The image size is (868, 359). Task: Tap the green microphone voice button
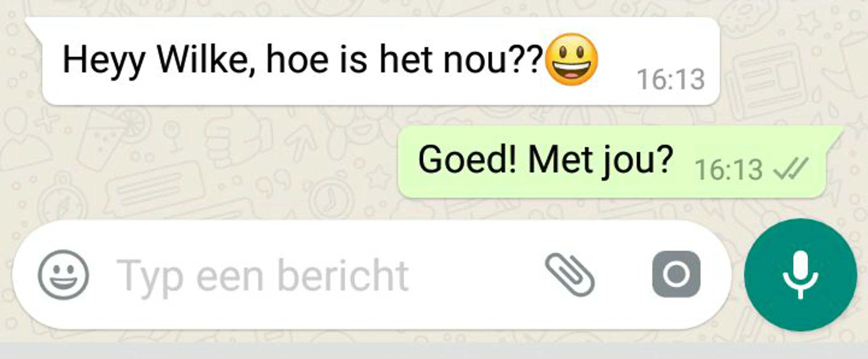tap(800, 275)
